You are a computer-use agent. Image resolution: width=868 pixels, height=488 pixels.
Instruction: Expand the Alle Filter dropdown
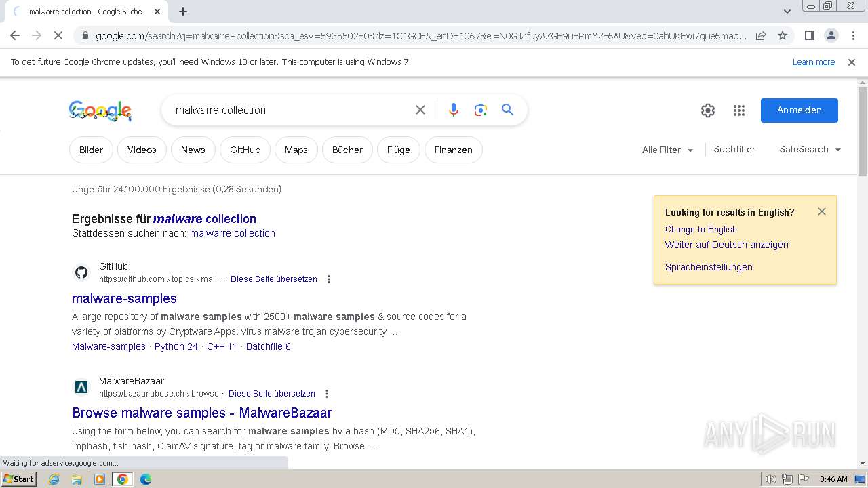click(x=667, y=150)
